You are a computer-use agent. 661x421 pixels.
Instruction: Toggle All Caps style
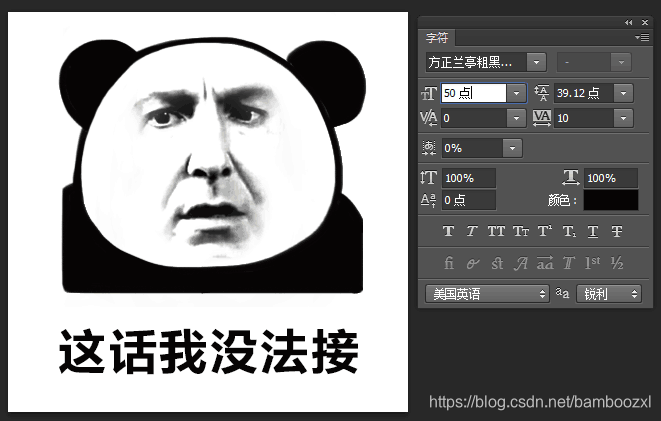496,231
